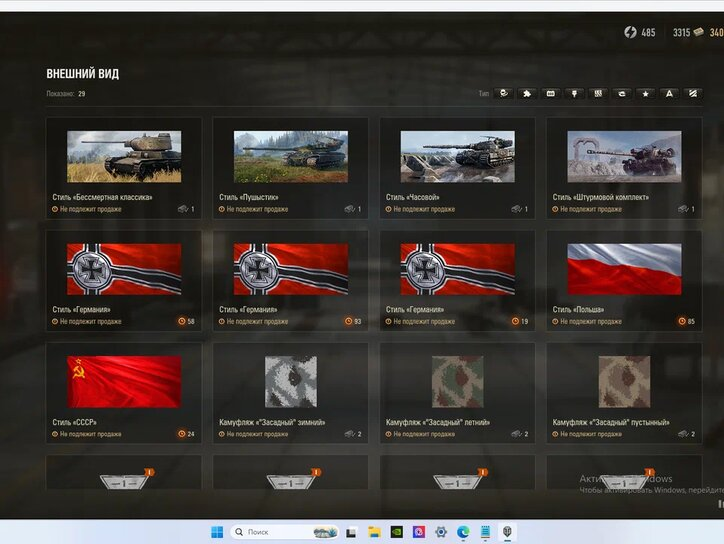Click the orange clock icon showing 93
This screenshot has height=544, width=724.
pyautogui.click(x=349, y=321)
